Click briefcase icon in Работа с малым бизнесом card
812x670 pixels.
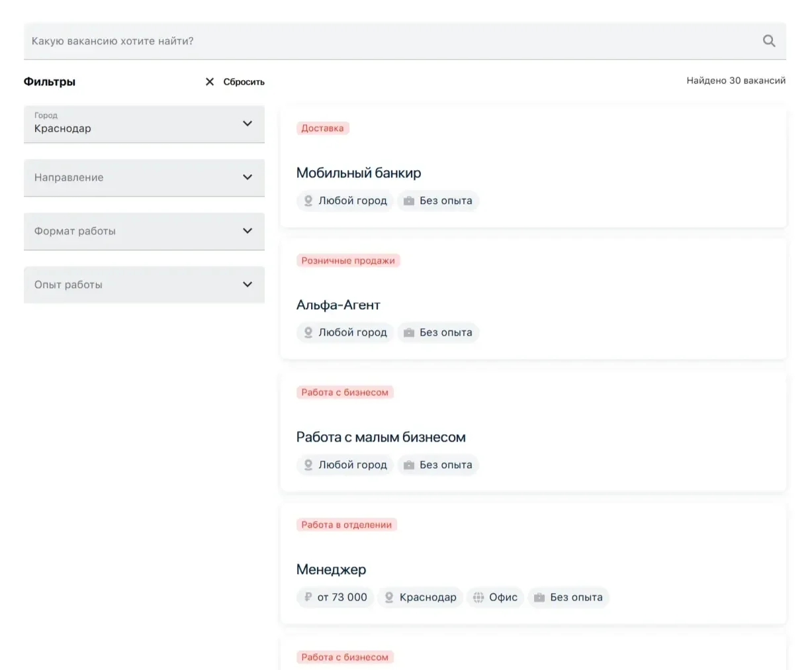[409, 465]
